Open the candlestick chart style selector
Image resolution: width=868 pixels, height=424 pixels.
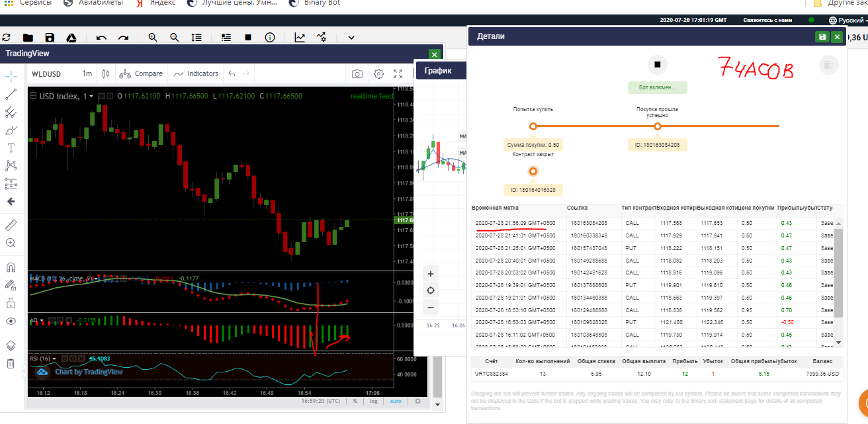(x=106, y=74)
